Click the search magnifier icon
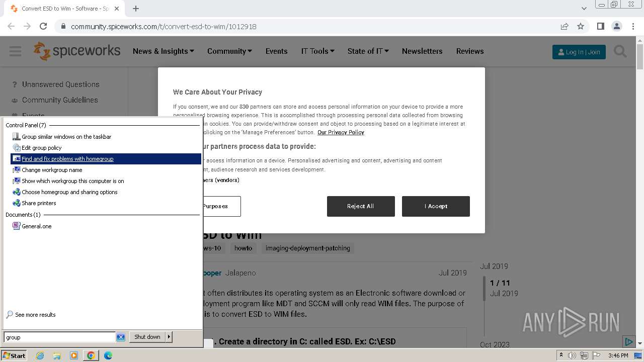This screenshot has height=362, width=644. (620, 51)
